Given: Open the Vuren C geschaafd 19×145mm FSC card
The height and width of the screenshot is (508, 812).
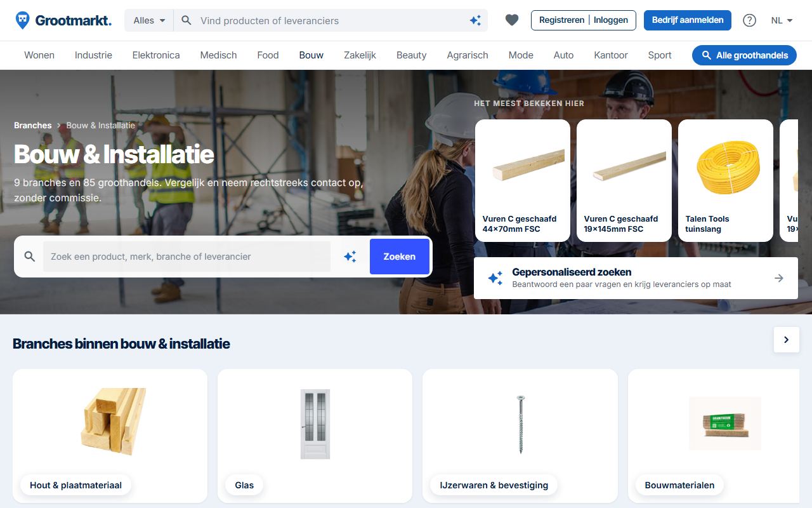Looking at the screenshot, I should (624, 180).
